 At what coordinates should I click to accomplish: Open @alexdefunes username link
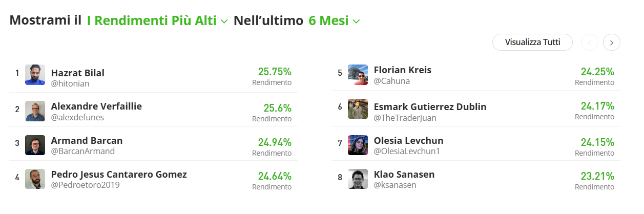77,117
